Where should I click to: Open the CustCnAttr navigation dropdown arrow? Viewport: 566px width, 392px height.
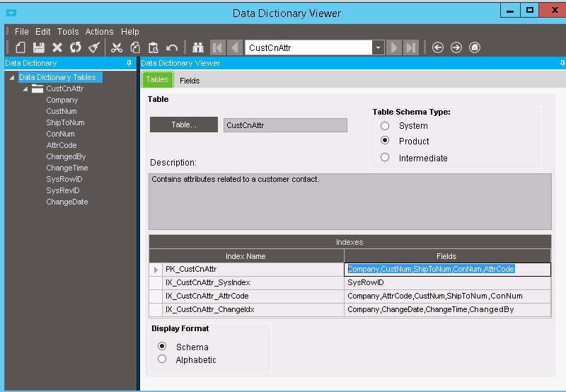click(x=378, y=47)
